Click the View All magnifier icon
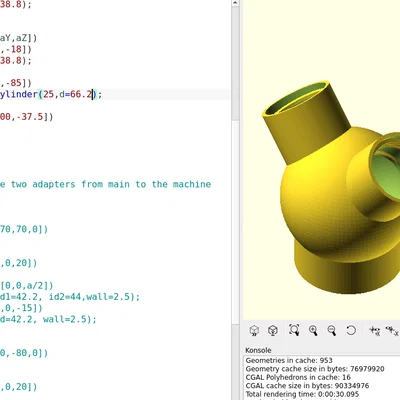The height and width of the screenshot is (400, 400). (x=294, y=330)
